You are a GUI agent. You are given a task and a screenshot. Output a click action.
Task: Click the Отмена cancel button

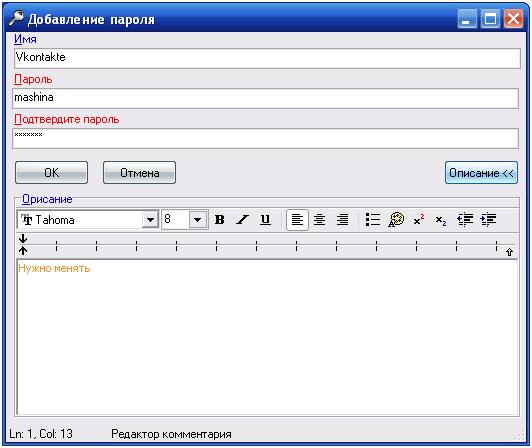139,173
